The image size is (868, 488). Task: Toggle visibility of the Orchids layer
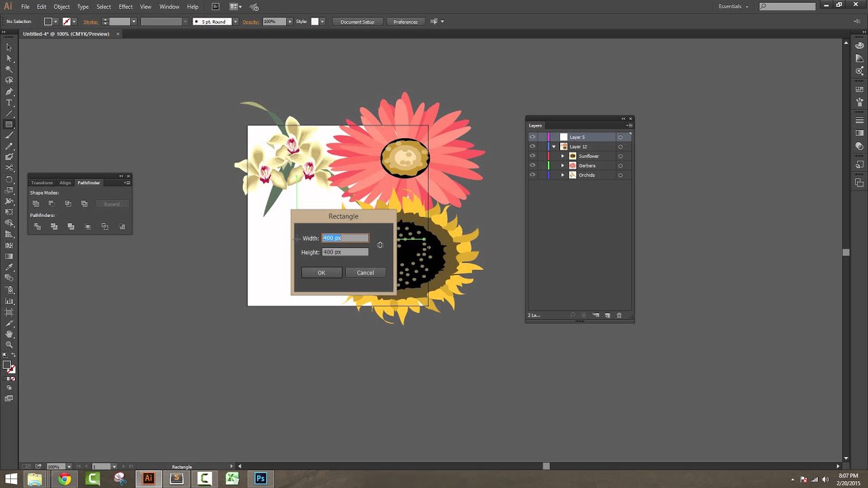pos(532,175)
